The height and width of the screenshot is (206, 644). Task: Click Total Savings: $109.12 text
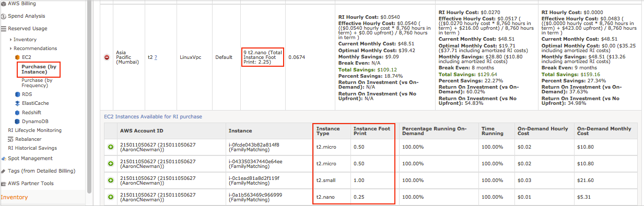pyautogui.click(x=368, y=69)
